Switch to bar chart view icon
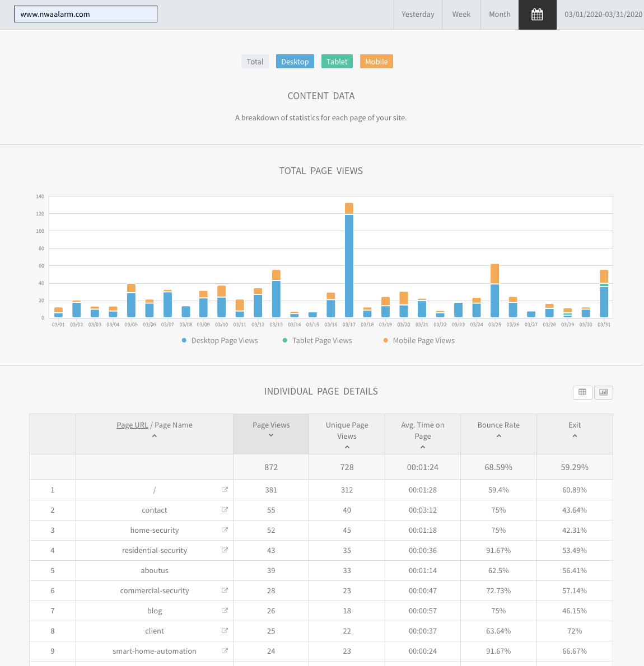 (603, 392)
